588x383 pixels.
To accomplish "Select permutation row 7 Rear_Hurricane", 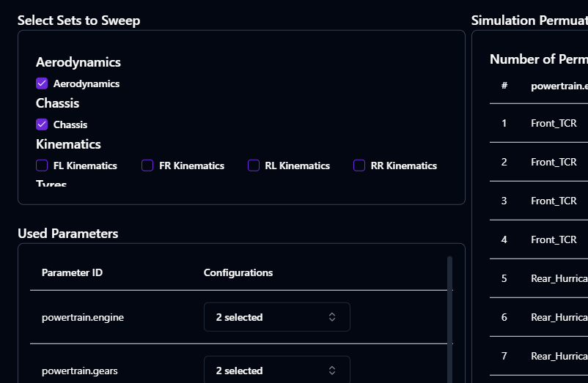I will point(539,356).
